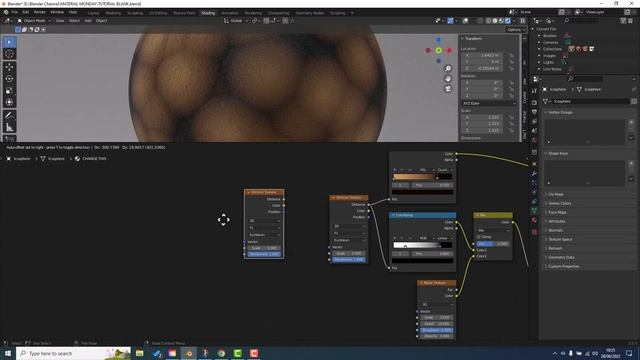640x360 pixels.
Task: Open the Blender logo menu
Action: (x=6, y=12)
